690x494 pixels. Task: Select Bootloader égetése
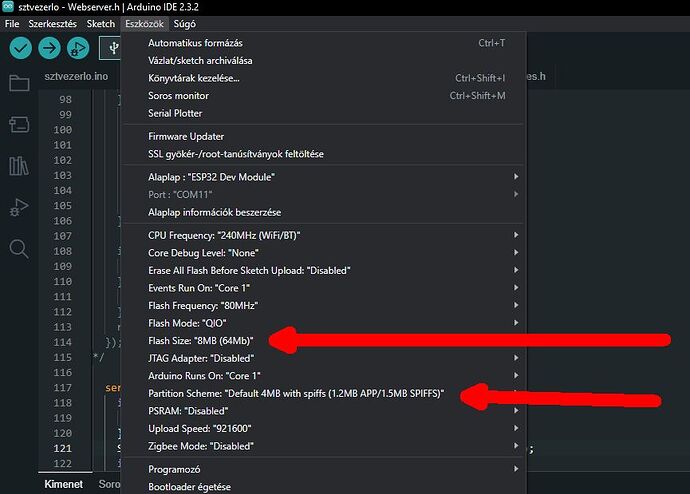[x=323, y=487]
